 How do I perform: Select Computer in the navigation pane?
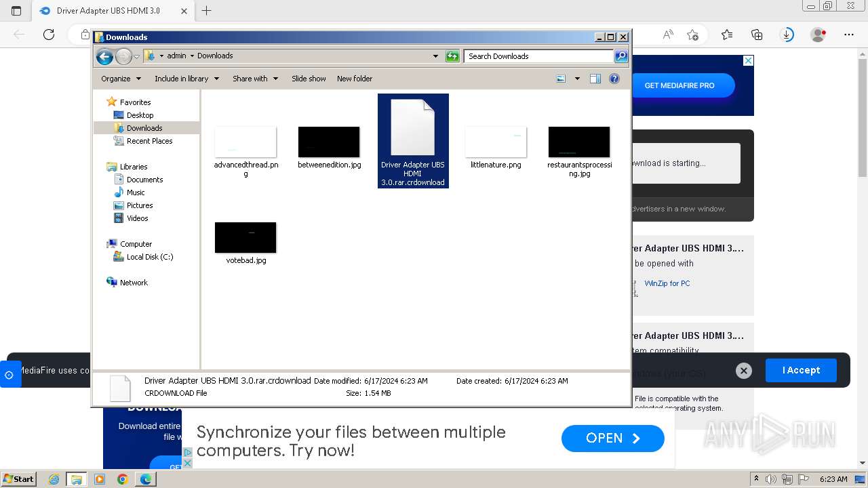136,244
